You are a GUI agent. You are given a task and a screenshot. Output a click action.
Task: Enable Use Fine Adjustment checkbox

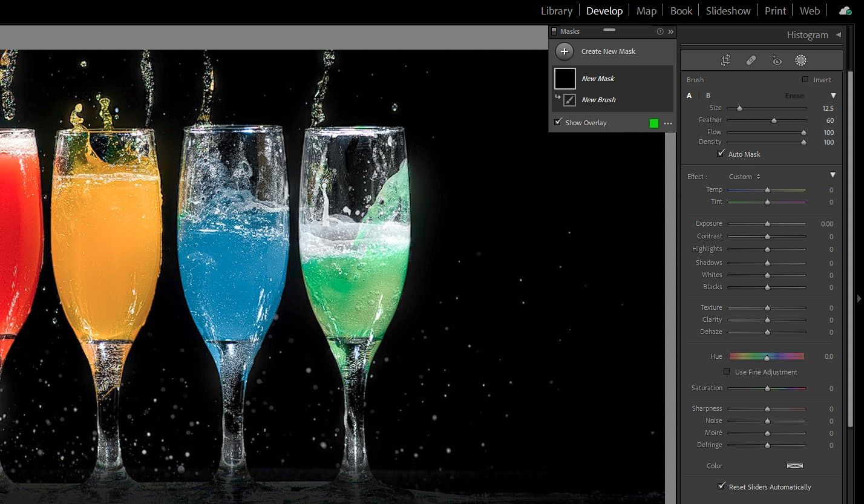[727, 371]
